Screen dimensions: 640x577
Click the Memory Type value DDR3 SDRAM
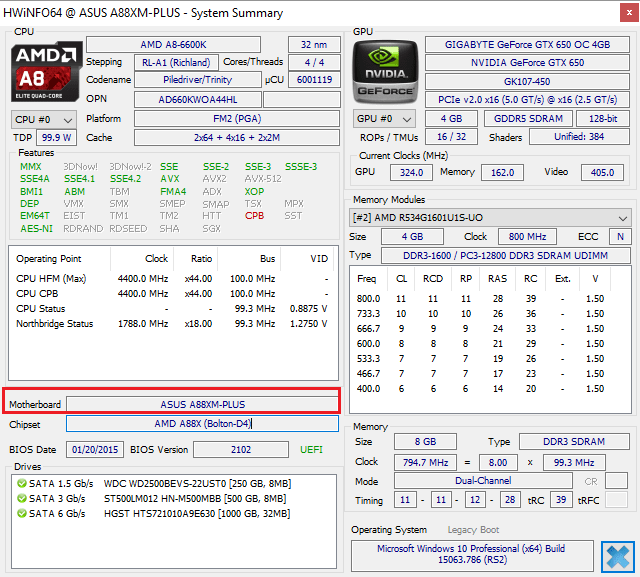574,442
